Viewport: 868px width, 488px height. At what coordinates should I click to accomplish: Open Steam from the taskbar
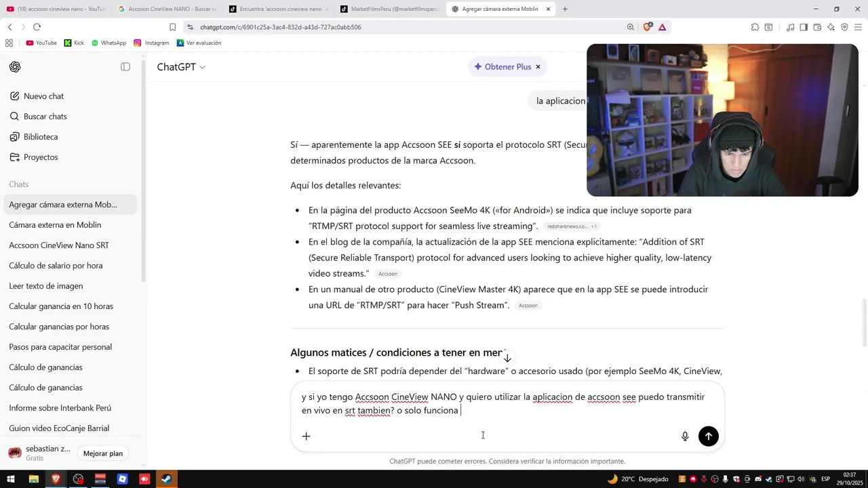coord(166,479)
